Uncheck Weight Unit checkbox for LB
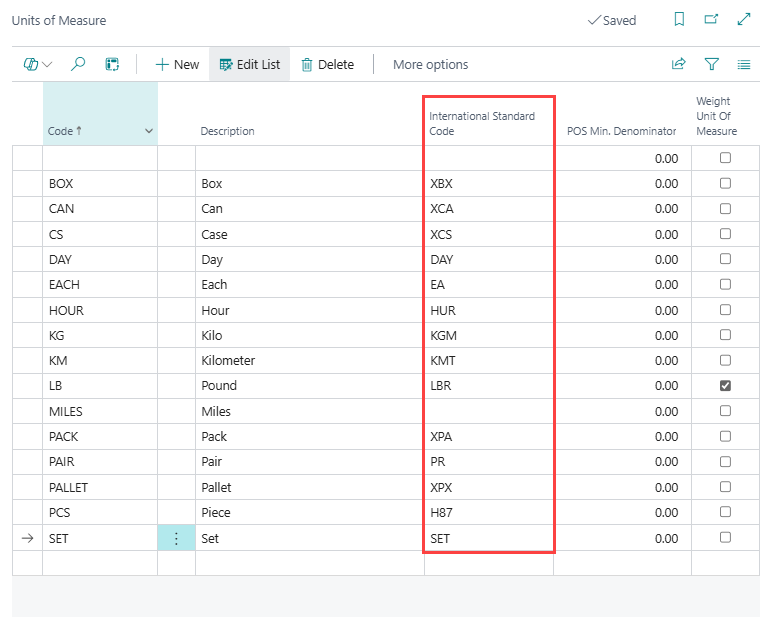The width and height of the screenshot is (782, 617). pos(725,385)
